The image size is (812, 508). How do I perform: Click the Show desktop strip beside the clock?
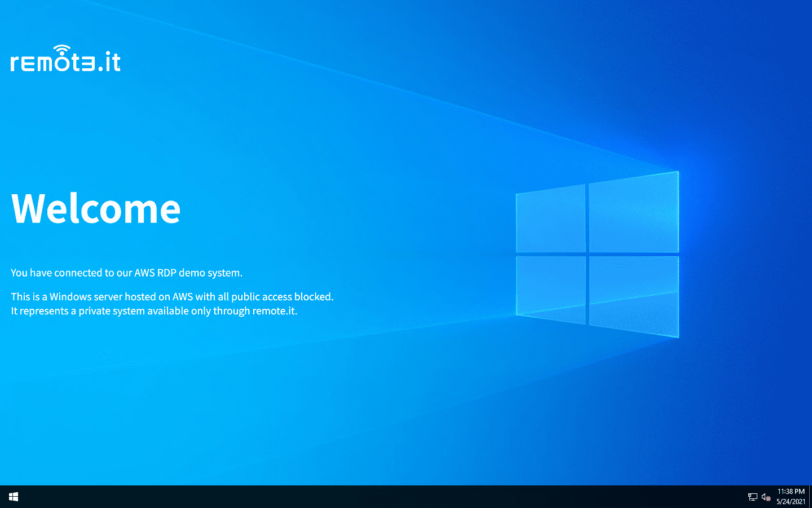pos(810,497)
